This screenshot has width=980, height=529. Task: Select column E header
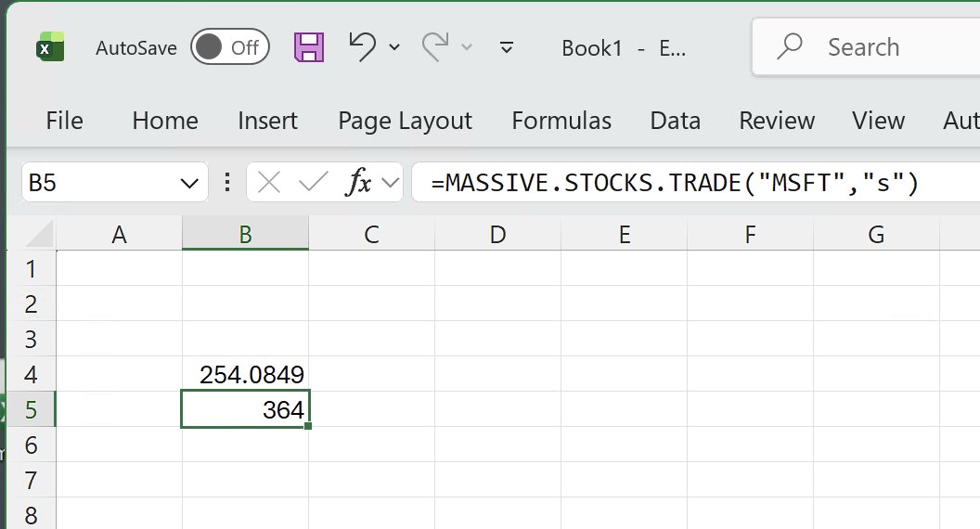(624, 234)
